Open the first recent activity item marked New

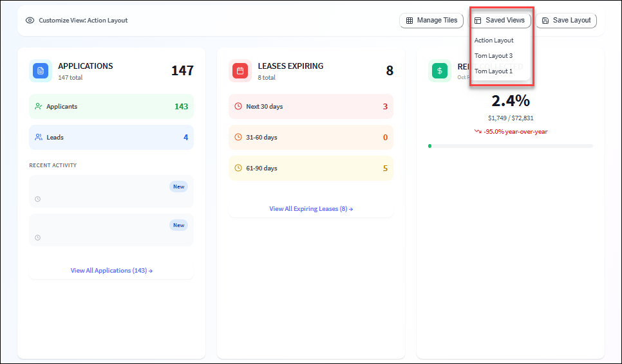pyautogui.click(x=111, y=192)
